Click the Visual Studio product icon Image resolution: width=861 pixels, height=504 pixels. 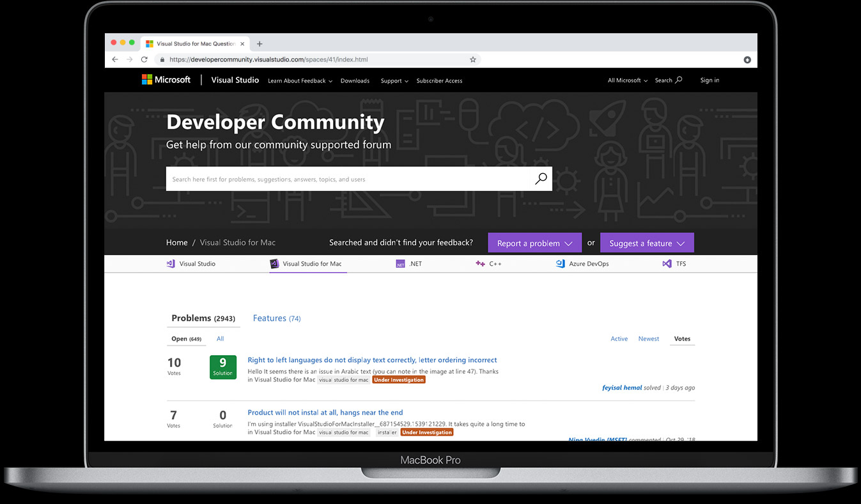pyautogui.click(x=171, y=263)
